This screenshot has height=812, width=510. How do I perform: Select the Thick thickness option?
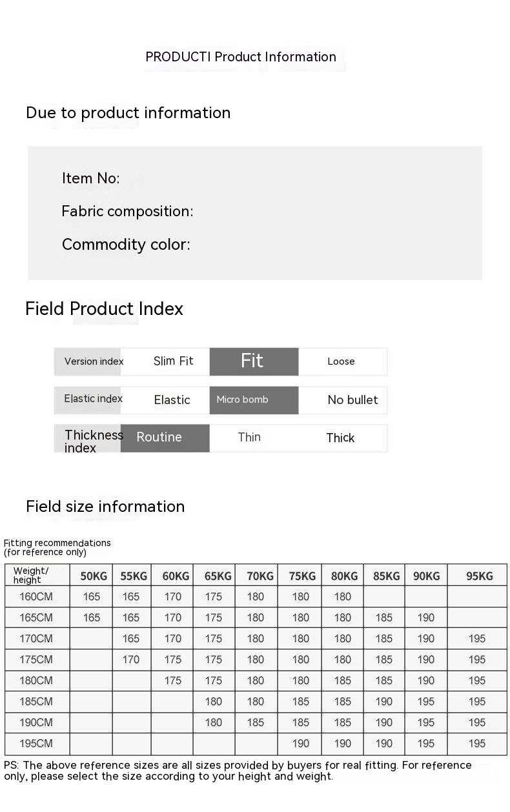[340, 438]
